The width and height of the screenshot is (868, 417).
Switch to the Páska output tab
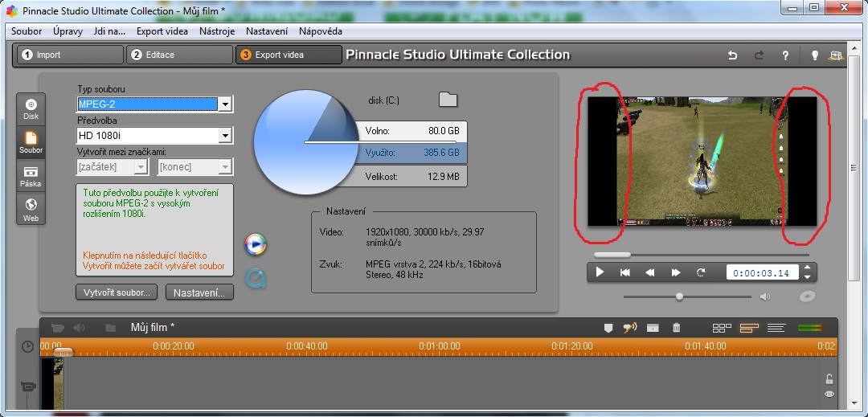click(31, 177)
